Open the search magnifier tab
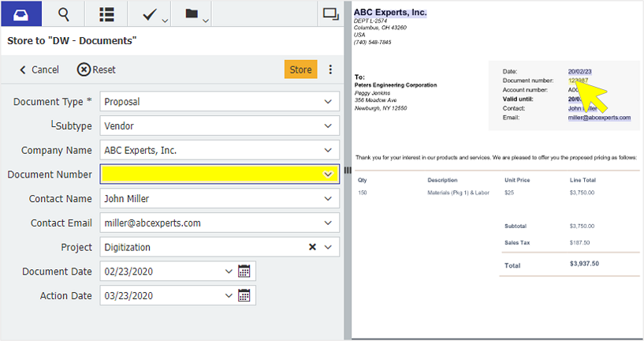Screen dimensions: 644x341 click(x=64, y=14)
